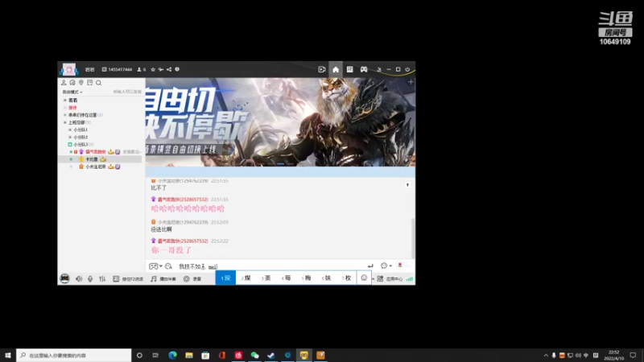The width and height of the screenshot is (644, 362).
Task: Open the headset support icon in sidebar
Action: point(72,83)
